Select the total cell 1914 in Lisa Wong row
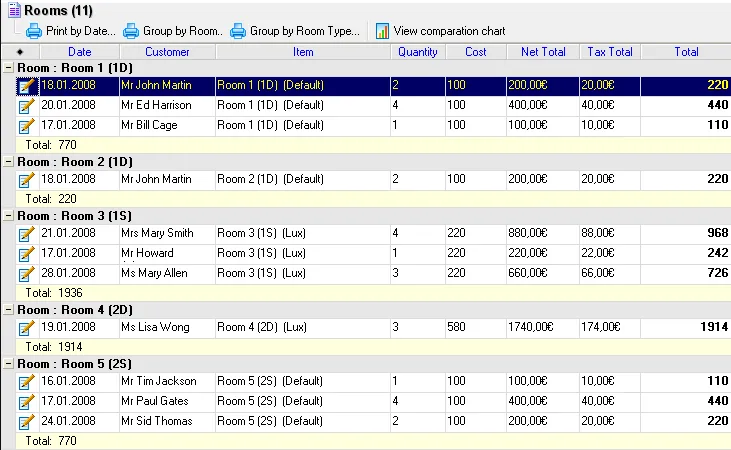 coord(686,327)
